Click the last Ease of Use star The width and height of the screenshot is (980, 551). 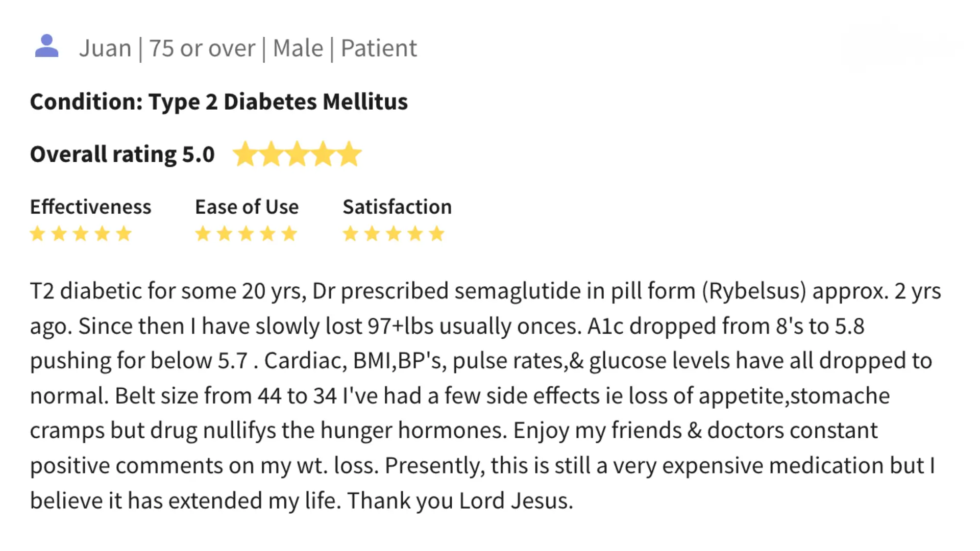point(289,234)
